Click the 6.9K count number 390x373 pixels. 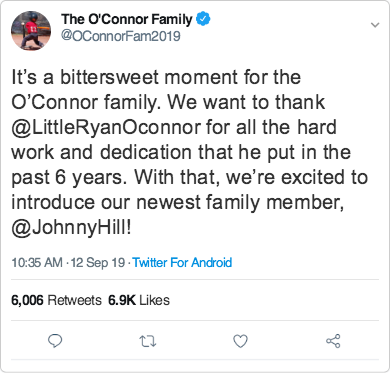(122, 300)
